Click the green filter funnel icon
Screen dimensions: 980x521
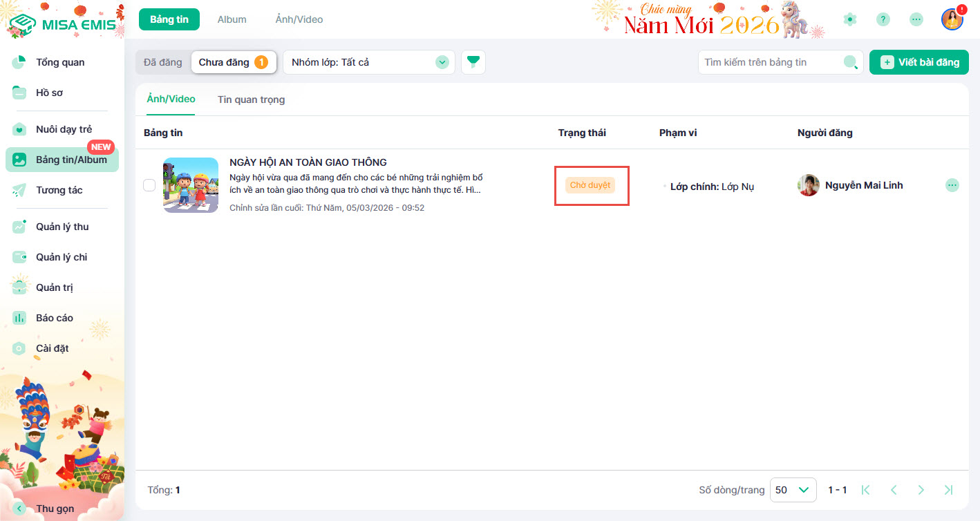473,62
